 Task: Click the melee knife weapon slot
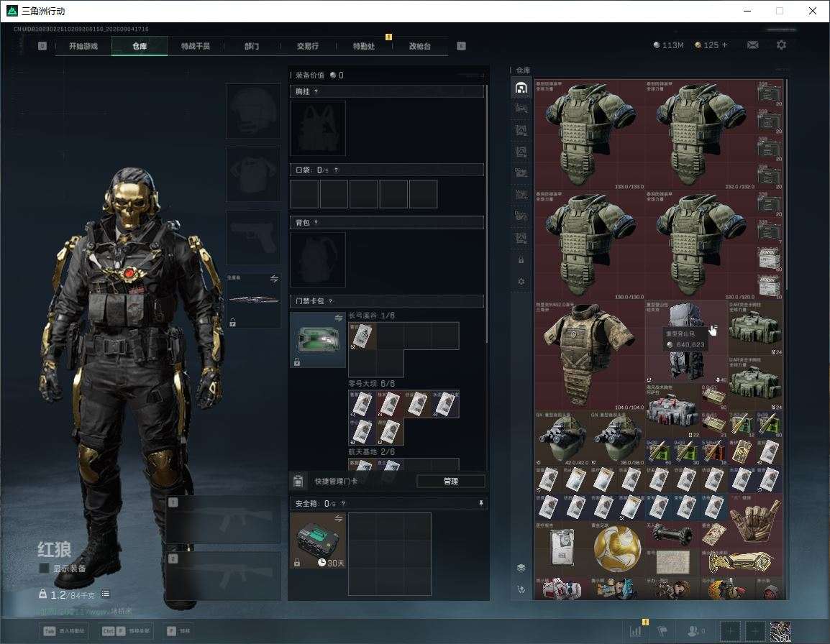(x=254, y=300)
